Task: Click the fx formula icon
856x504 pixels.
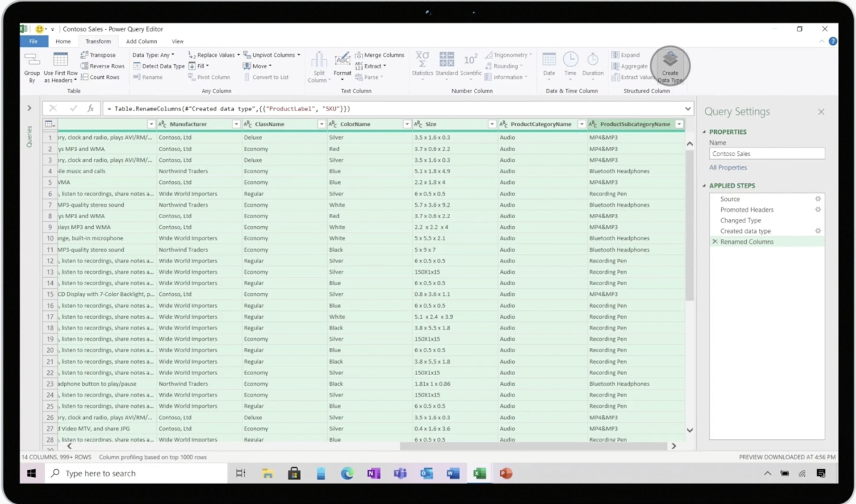Action: click(x=90, y=108)
